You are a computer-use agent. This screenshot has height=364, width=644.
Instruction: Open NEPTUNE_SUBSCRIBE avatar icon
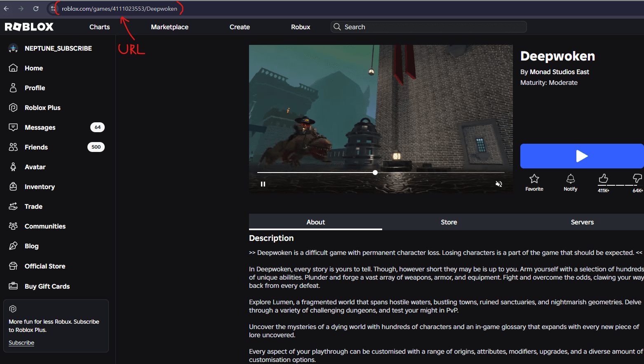pyautogui.click(x=13, y=48)
